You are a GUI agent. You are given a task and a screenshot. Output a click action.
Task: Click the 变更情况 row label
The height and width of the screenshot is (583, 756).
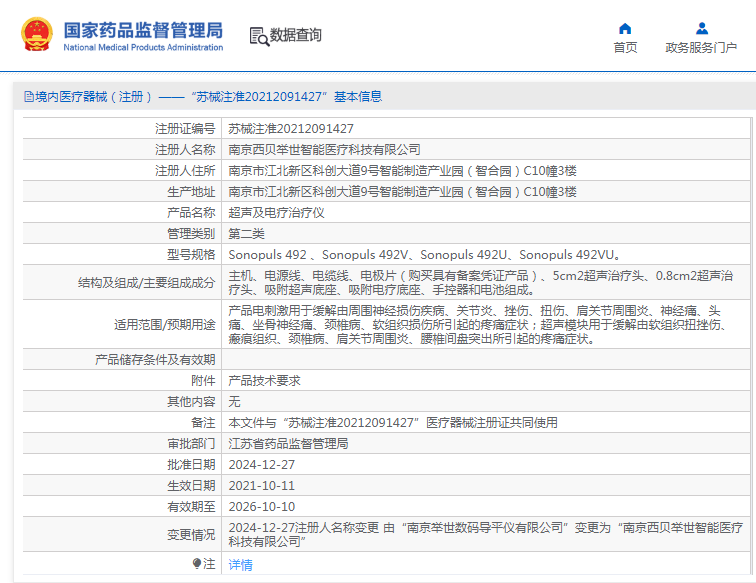[x=191, y=535]
